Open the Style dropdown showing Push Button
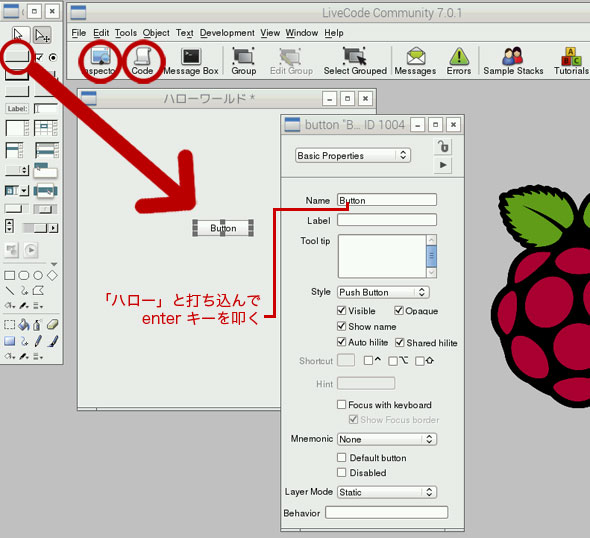 pos(383,292)
